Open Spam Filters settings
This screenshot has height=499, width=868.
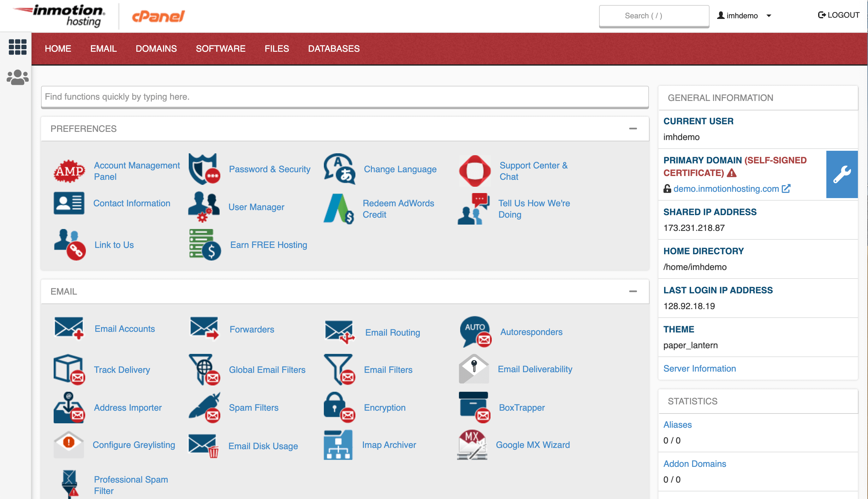253,407
